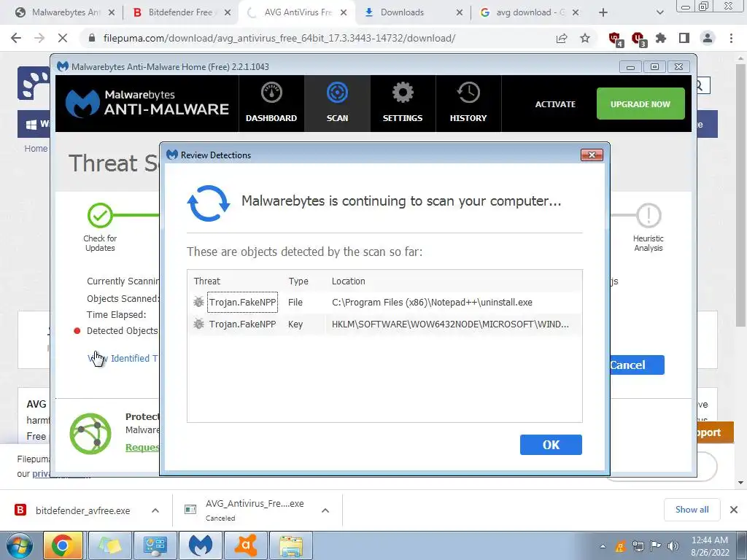
Task: Click the Type column header
Action: point(298,281)
